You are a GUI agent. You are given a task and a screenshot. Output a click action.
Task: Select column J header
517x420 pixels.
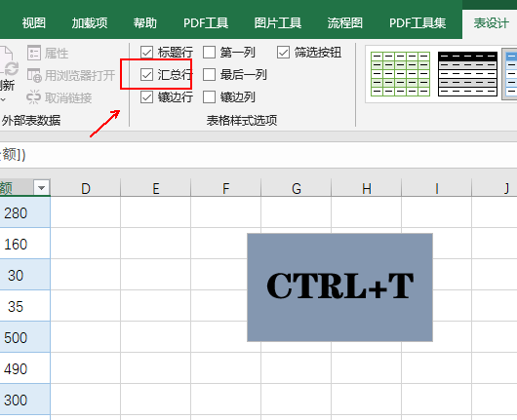tap(495, 188)
